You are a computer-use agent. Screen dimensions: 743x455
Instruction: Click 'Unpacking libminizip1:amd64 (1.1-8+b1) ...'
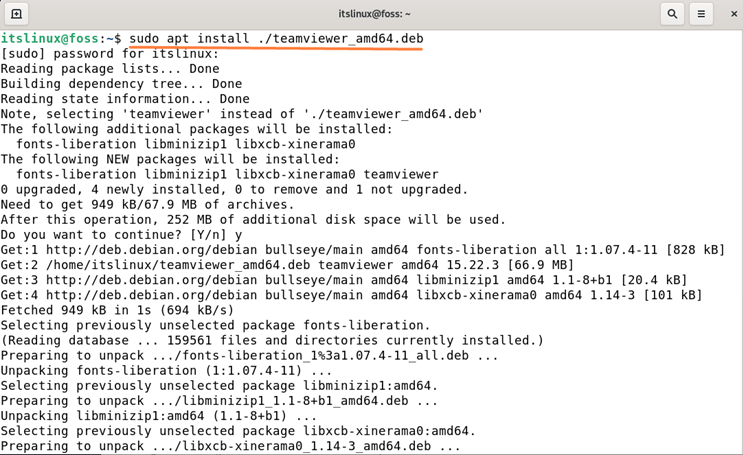159,416
